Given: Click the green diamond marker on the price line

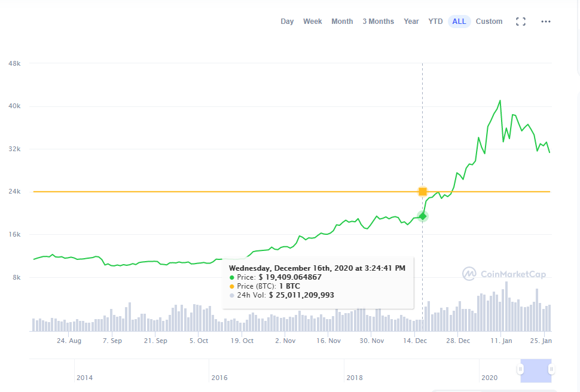Looking at the screenshot, I should [x=423, y=216].
